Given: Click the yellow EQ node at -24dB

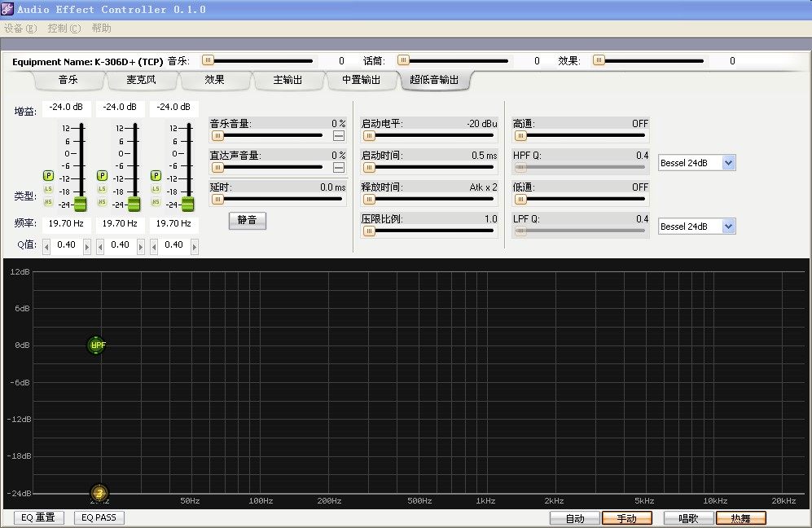Looking at the screenshot, I should (99, 493).
